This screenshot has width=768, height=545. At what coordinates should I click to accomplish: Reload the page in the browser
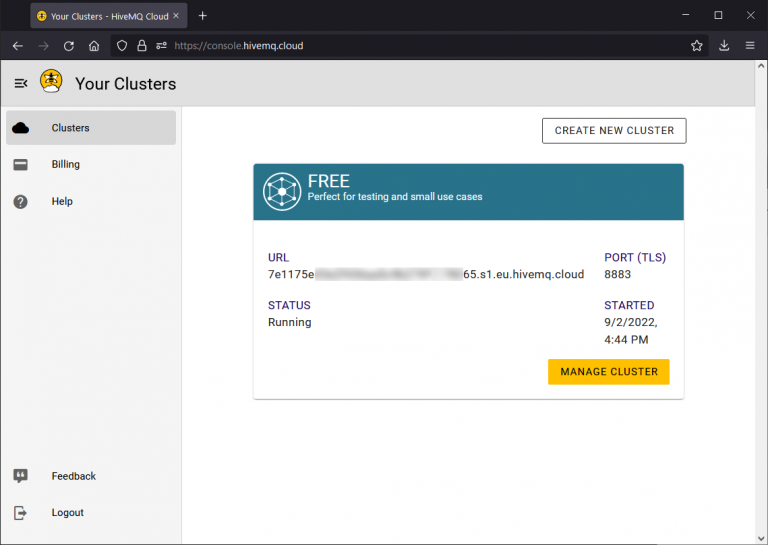[69, 46]
